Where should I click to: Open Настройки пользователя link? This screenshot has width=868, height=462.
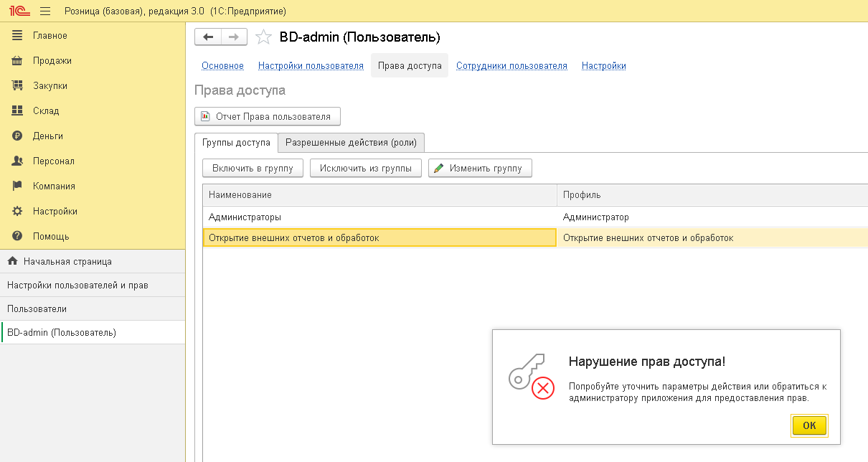click(311, 66)
